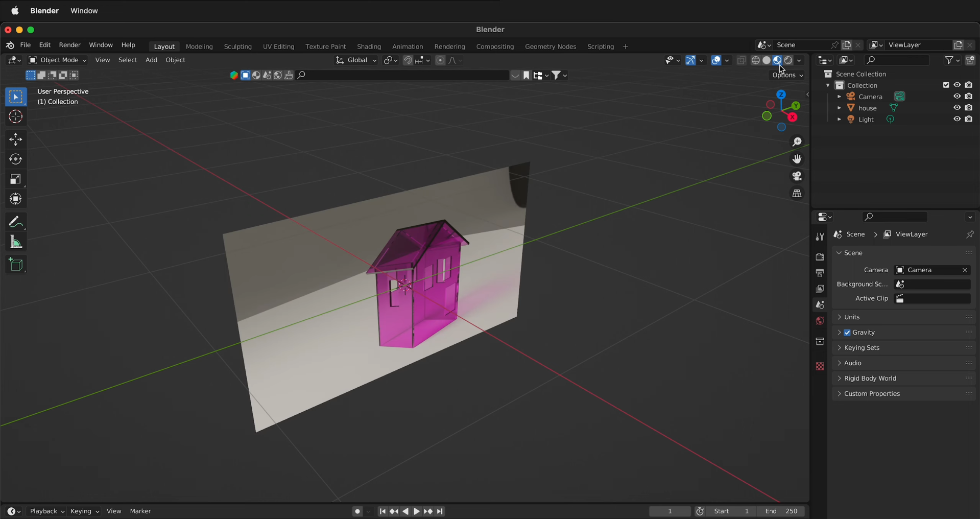Click the viewport zoom magnifier icon
The height and width of the screenshot is (519, 980).
(x=797, y=142)
